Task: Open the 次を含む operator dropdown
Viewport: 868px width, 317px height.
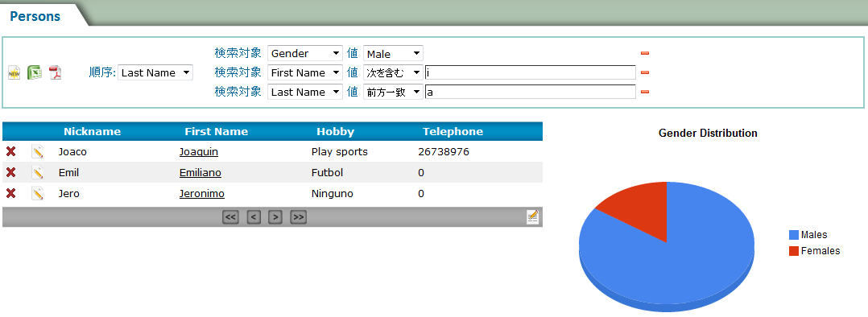Action: [393, 72]
